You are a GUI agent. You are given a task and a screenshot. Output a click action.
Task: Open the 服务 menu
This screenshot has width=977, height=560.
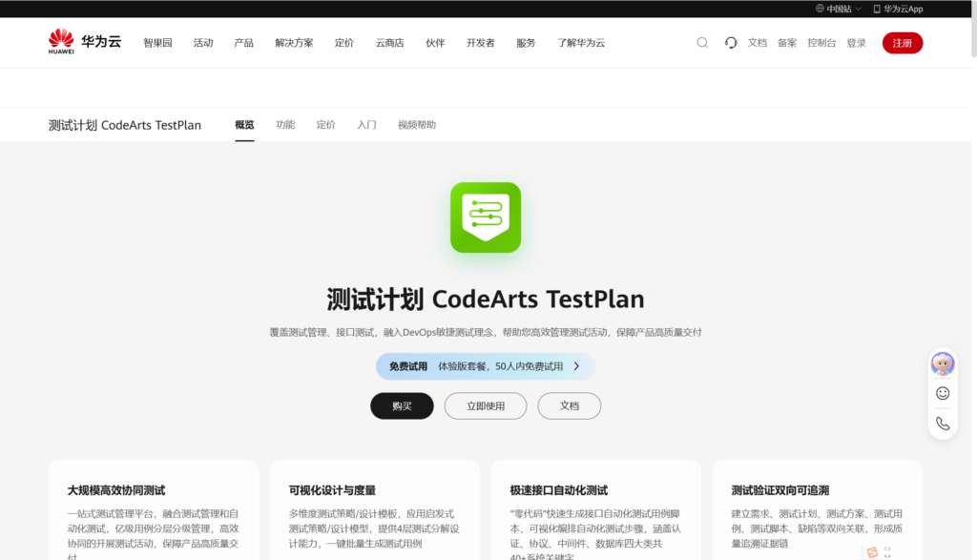coord(526,43)
